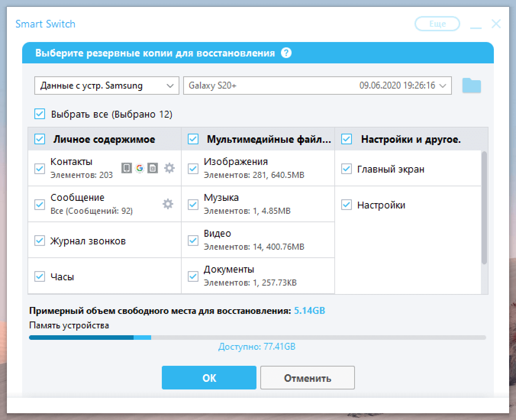Viewport: 516px width, 420px height.
Task: Click the Отменить button
Action: [x=308, y=378]
